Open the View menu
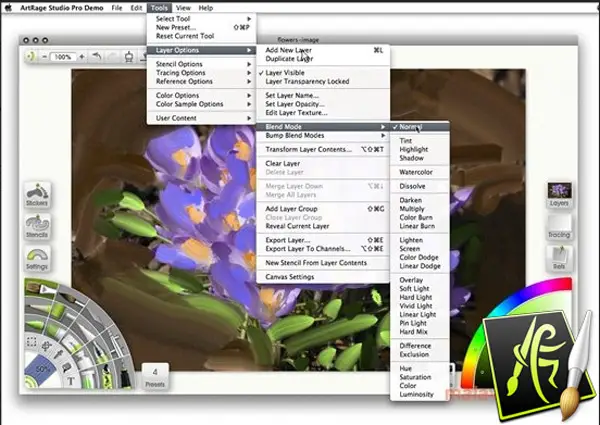600x425 pixels. click(x=183, y=8)
